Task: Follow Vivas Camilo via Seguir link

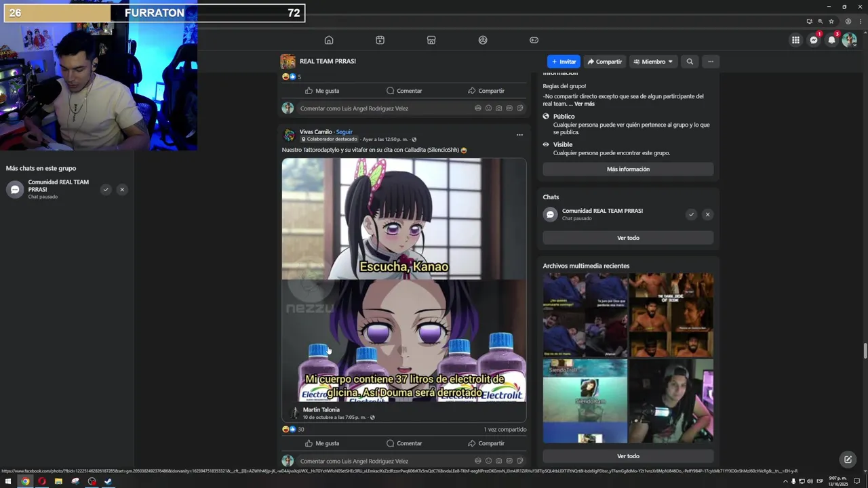Action: tap(344, 132)
